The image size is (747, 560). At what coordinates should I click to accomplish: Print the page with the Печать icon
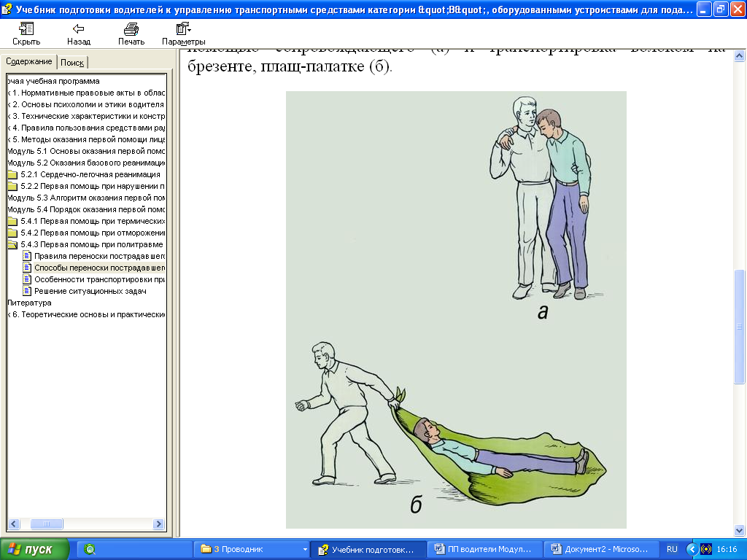131,29
